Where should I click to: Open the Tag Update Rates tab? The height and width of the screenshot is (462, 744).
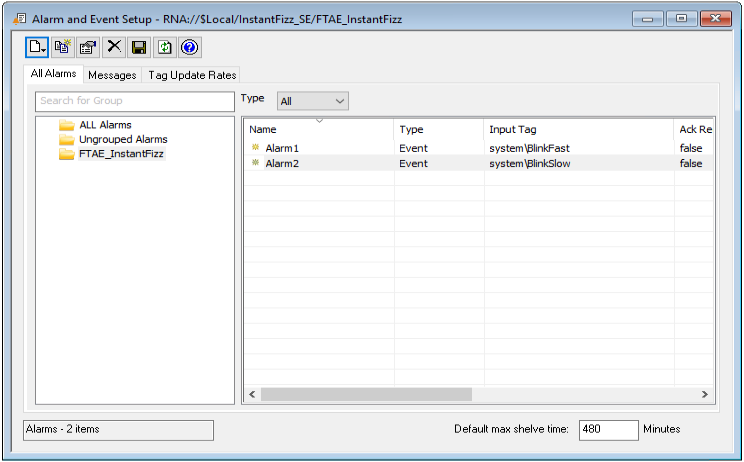[192, 75]
